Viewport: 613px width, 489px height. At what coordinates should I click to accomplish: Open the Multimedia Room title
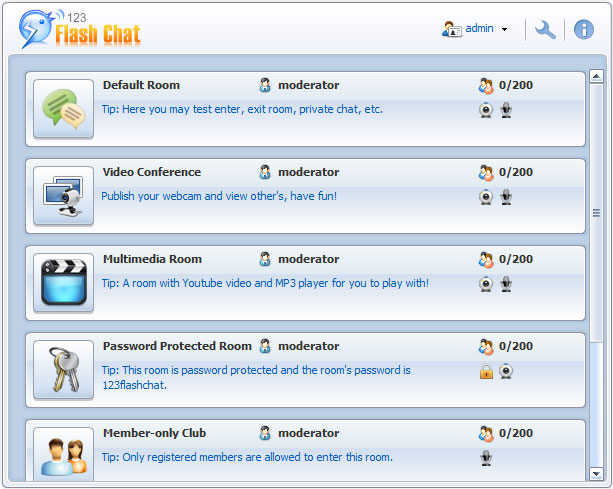[152, 259]
